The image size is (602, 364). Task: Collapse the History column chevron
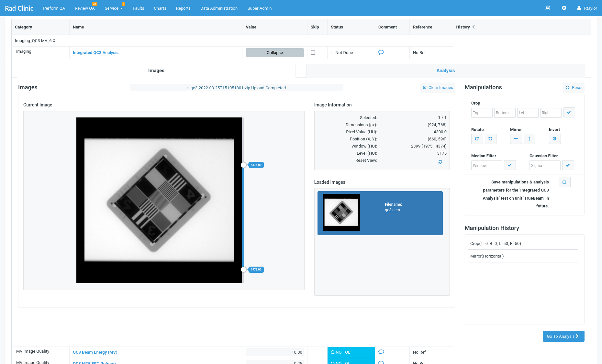474,27
